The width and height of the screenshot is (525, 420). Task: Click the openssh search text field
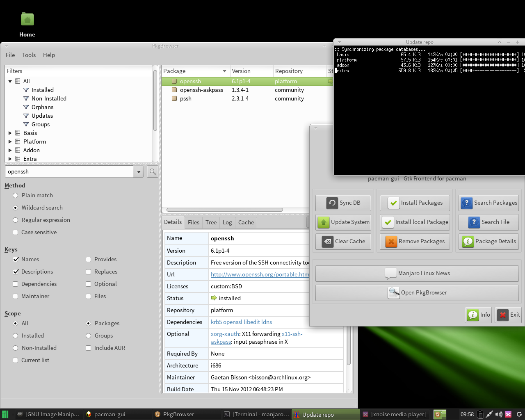click(x=69, y=171)
